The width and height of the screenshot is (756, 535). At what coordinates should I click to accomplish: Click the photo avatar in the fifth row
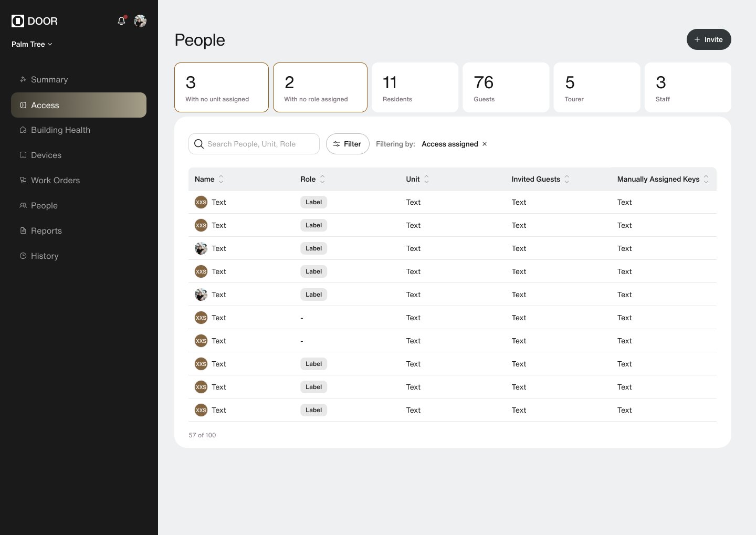coord(201,295)
